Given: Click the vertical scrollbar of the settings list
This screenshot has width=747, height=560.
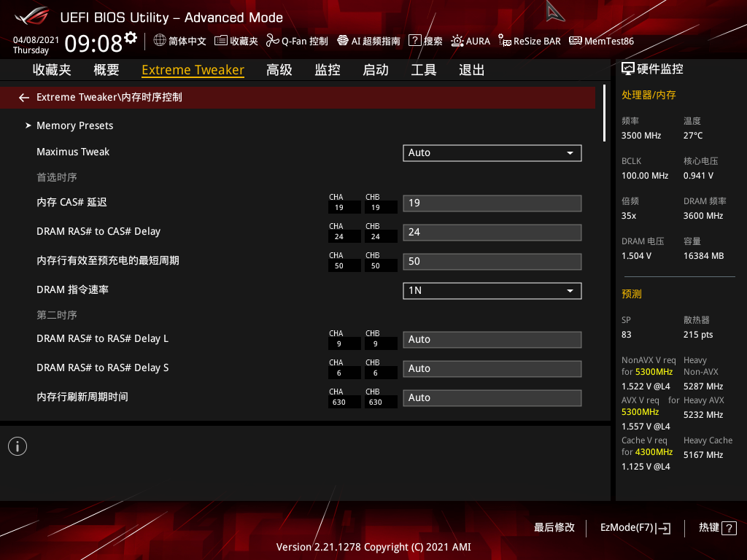Looking at the screenshot, I should [604, 114].
